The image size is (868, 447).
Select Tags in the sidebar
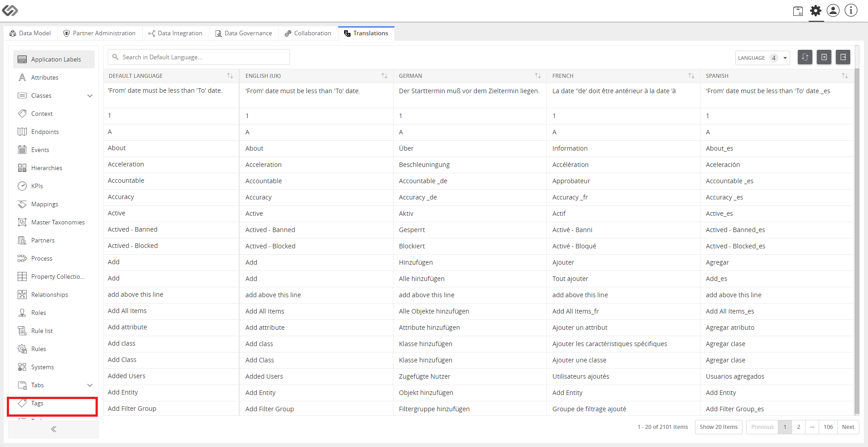[x=54, y=403]
